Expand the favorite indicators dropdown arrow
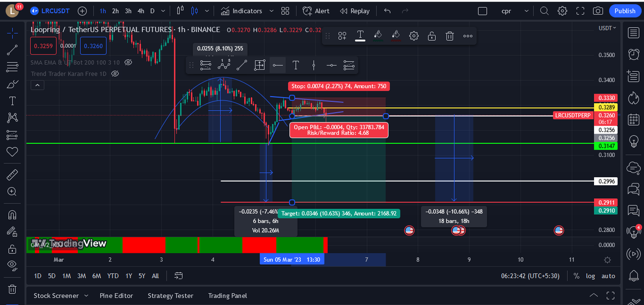Viewport: 644px width, 305px height. (x=272, y=11)
